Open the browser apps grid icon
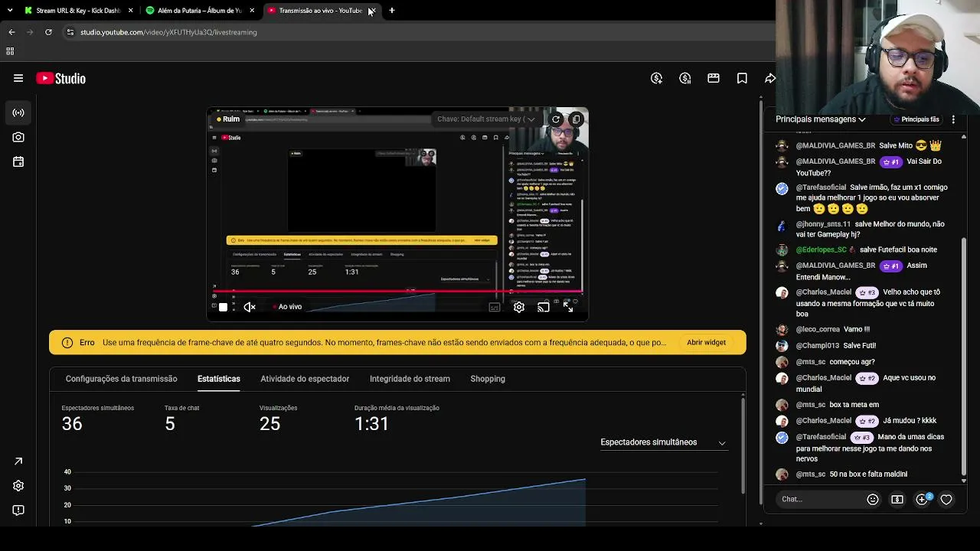Image resolution: width=980 pixels, height=551 pixels. tap(10, 51)
